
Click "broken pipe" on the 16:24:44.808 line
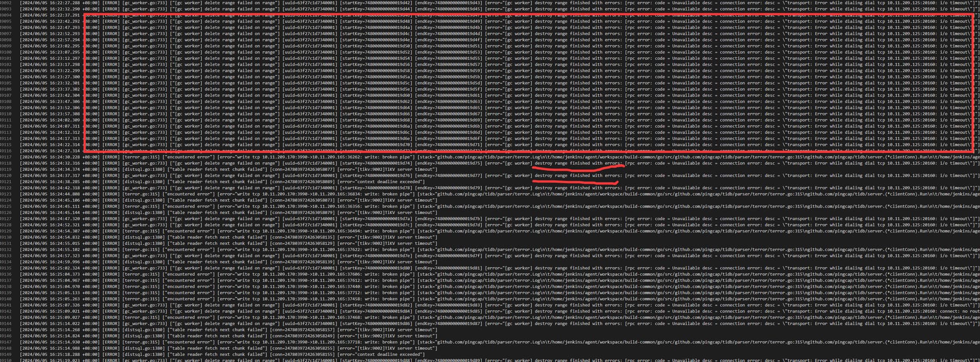[x=396, y=194]
